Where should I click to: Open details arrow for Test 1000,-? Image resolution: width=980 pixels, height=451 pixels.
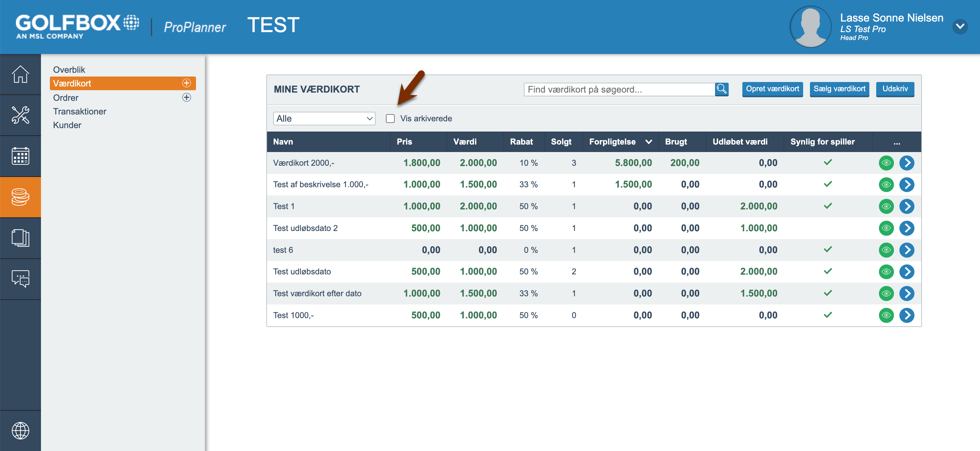906,315
